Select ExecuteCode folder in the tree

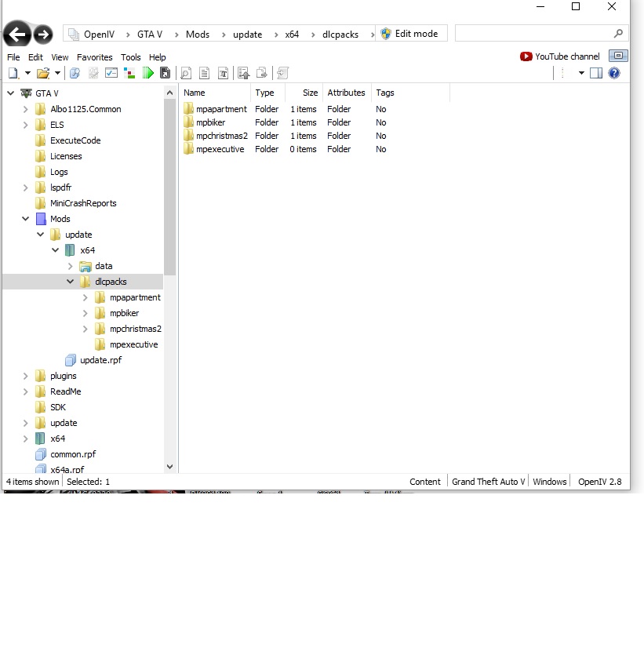75,140
